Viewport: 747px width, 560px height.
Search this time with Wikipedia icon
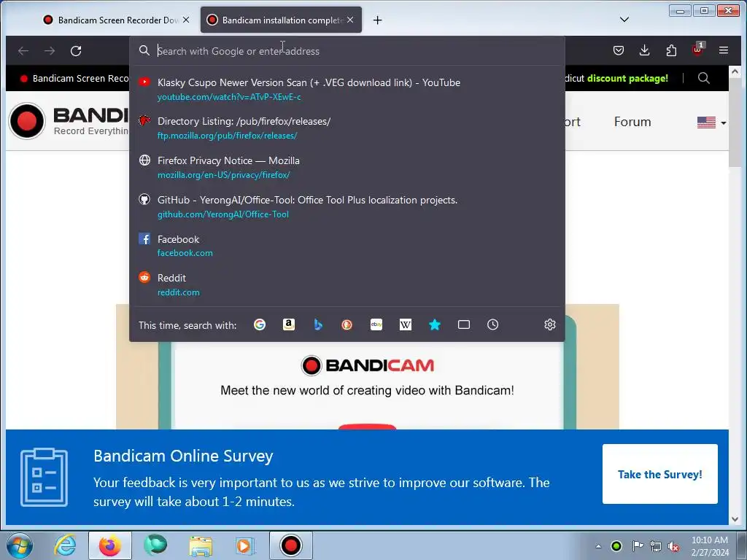pos(406,324)
